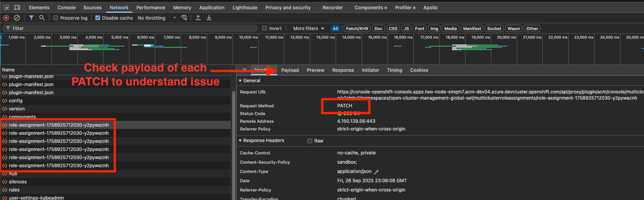Collapse the General section
This screenshot has width=644, height=200.
240,81
